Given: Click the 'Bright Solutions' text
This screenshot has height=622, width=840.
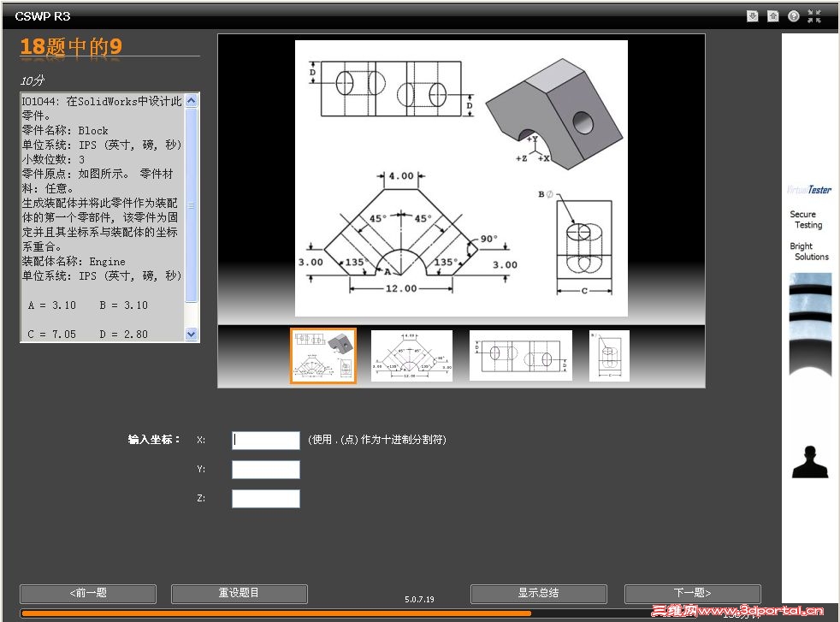Looking at the screenshot, I should click(x=809, y=252).
